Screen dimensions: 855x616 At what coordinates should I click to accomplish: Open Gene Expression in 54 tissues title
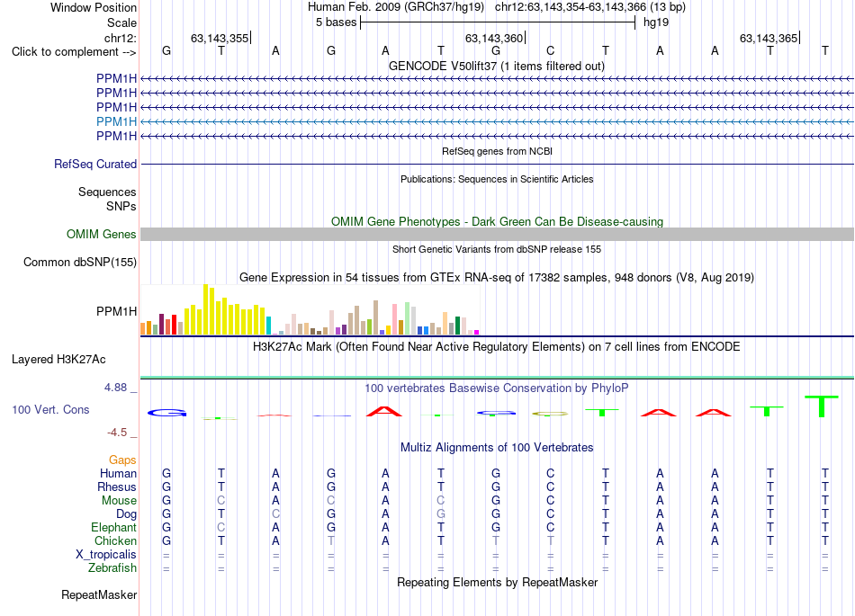coord(497,277)
